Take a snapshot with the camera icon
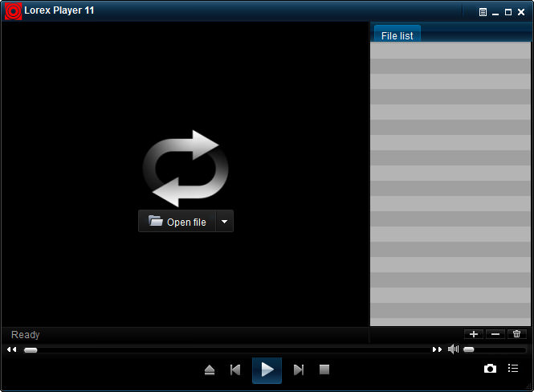 tap(490, 369)
